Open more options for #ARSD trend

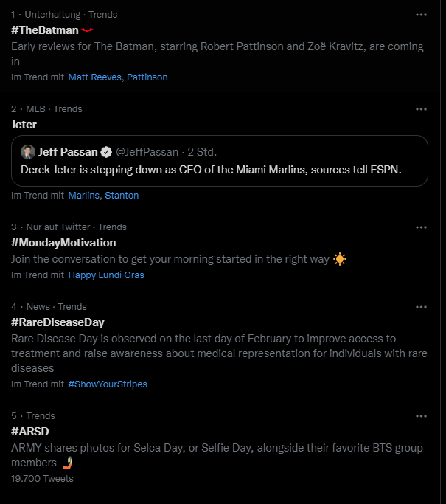(421, 416)
